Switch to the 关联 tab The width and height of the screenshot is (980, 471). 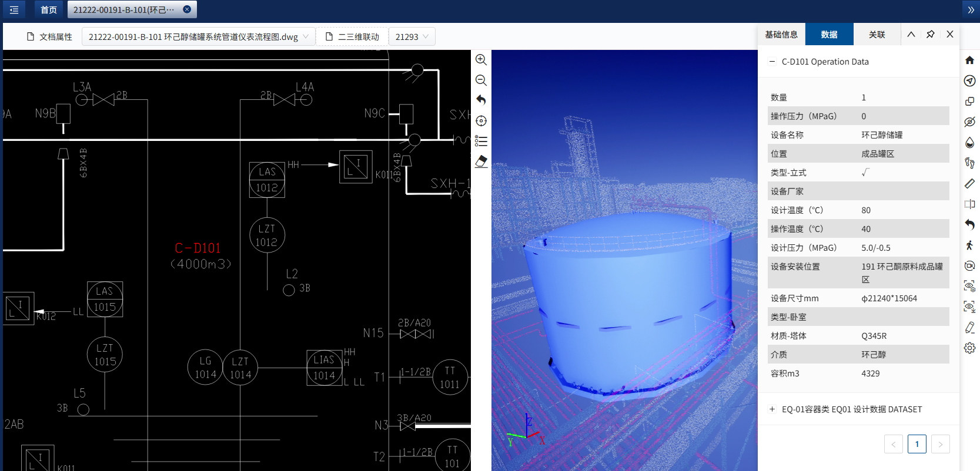(x=877, y=35)
